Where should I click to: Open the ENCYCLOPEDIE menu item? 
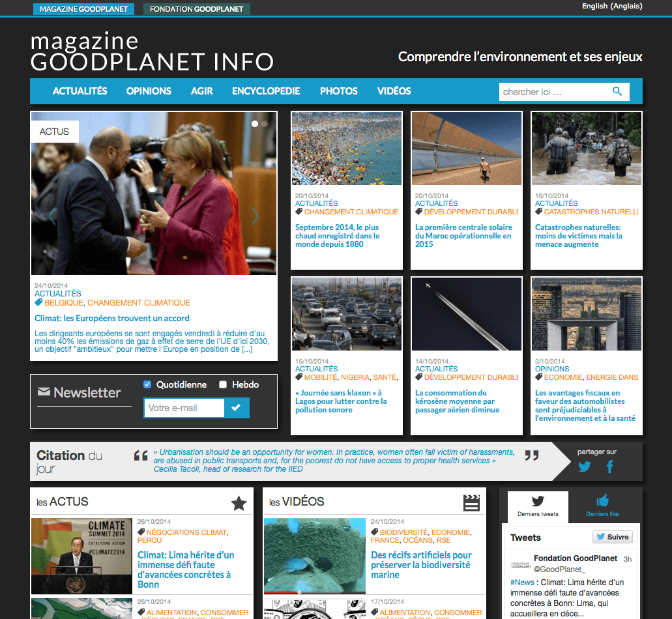point(266,91)
